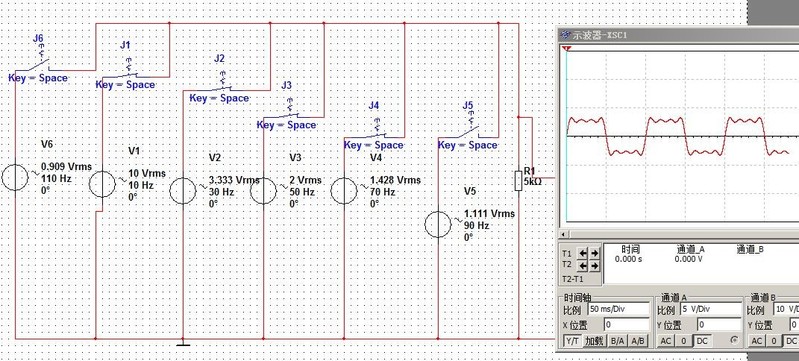The image size is (799, 361).
Task: Move cursor T2 right with arrow
Action: click(x=594, y=265)
